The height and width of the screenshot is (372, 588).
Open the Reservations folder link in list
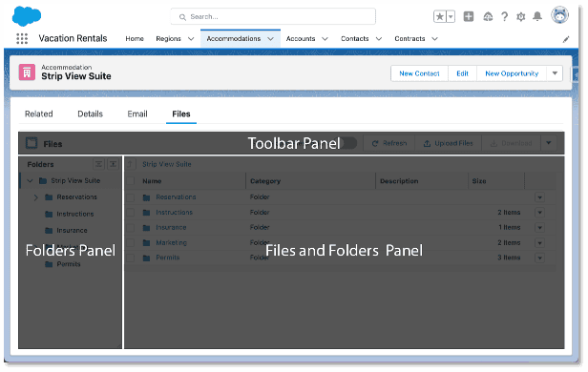(176, 197)
